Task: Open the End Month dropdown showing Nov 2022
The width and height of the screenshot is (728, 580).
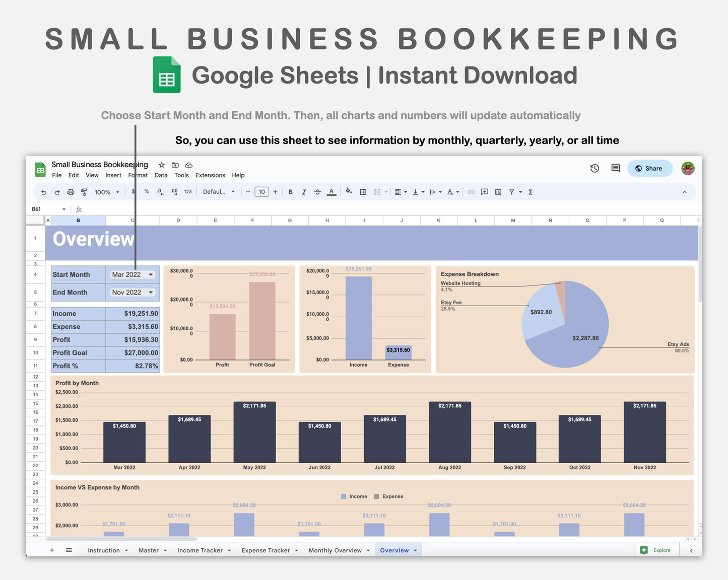Action: click(132, 292)
